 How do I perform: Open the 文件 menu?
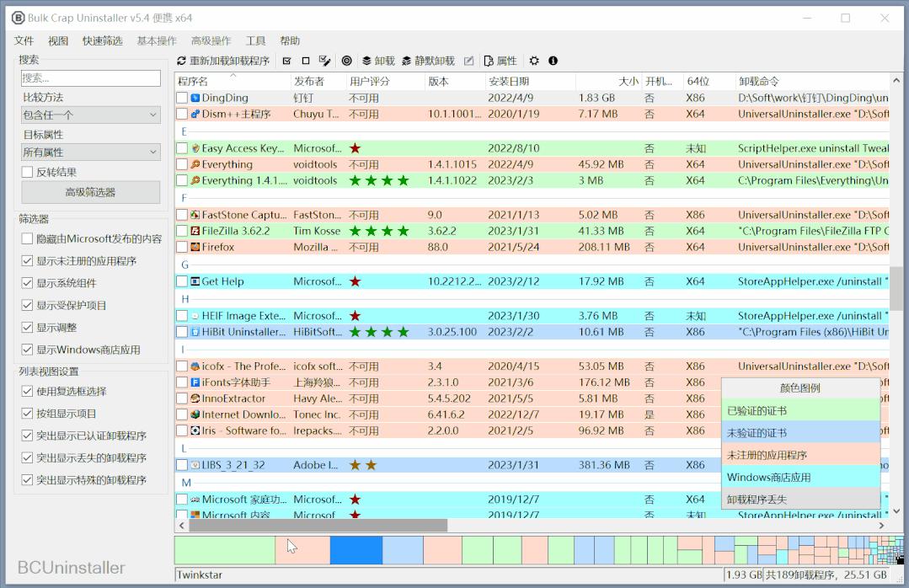point(24,40)
